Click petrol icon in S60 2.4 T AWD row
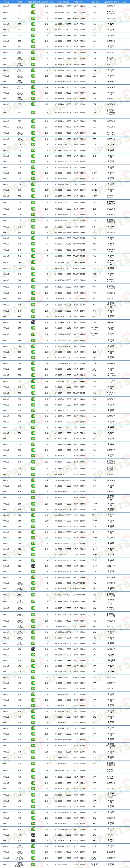 [x=33, y=369]
